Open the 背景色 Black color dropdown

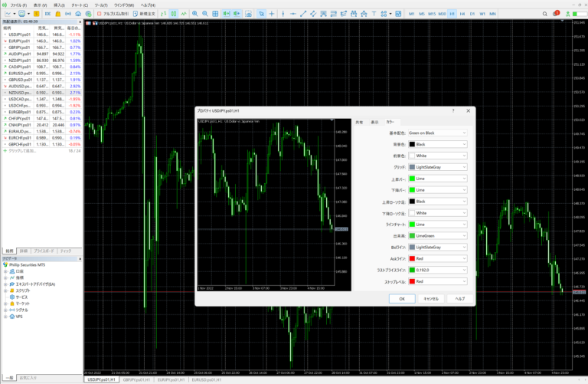(x=437, y=144)
